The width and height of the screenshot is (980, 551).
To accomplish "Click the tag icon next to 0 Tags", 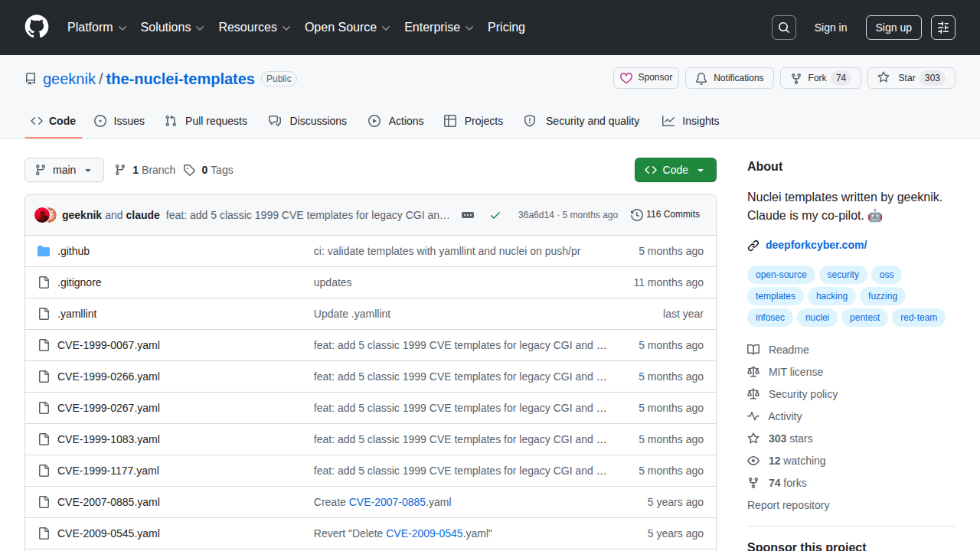I will 189,170.
